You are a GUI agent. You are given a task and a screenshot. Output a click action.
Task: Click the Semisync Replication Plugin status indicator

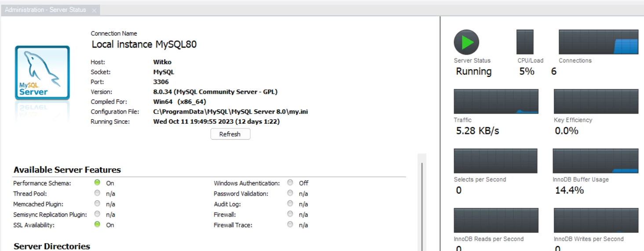97,214
